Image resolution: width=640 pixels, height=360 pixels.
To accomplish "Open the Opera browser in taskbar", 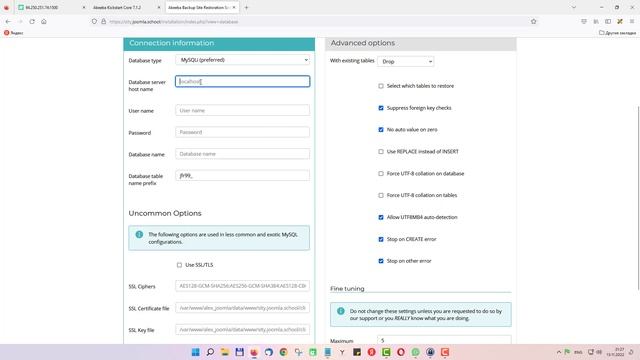I will 401,352.
